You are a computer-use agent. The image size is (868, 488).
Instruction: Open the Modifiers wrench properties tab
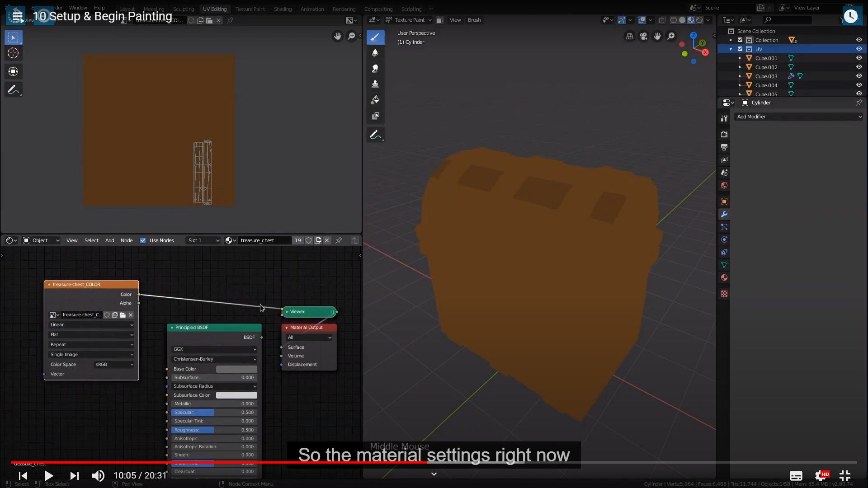coord(724,214)
